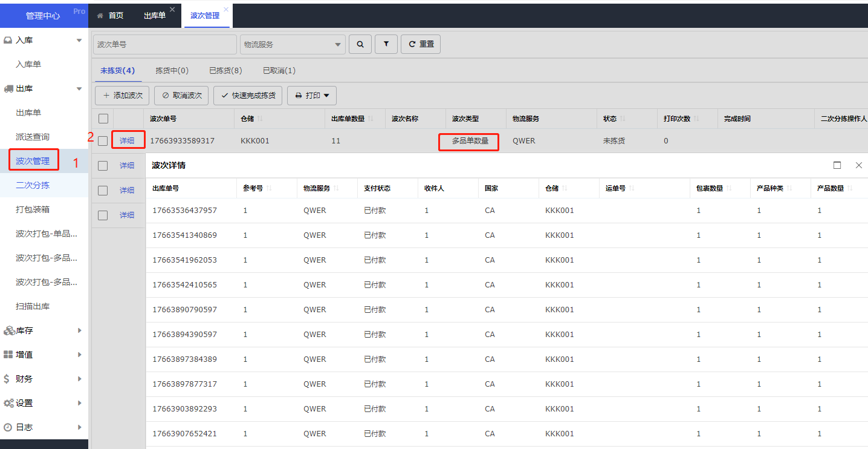
Task: Expand the 增值 menu arrow
Action: pos(80,355)
